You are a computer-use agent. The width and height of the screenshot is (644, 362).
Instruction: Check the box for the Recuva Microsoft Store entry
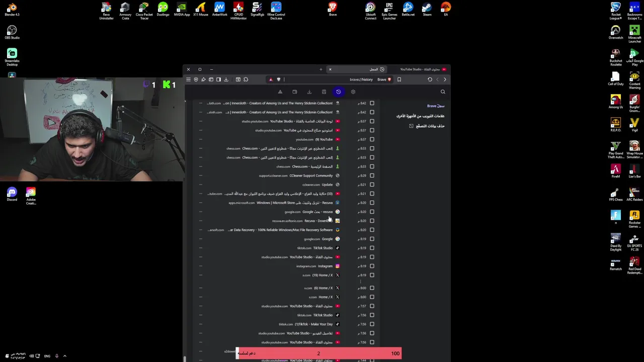[372, 203]
